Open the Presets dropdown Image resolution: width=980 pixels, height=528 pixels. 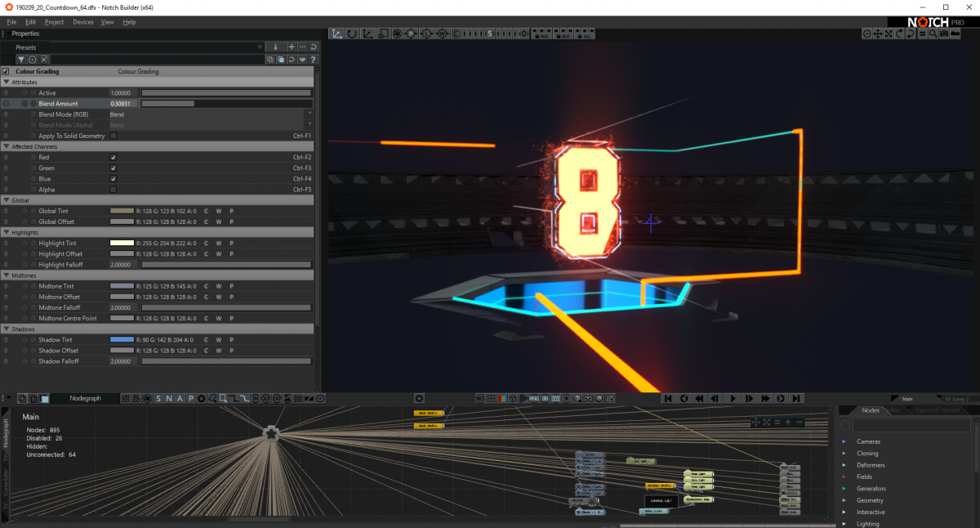(x=260, y=47)
